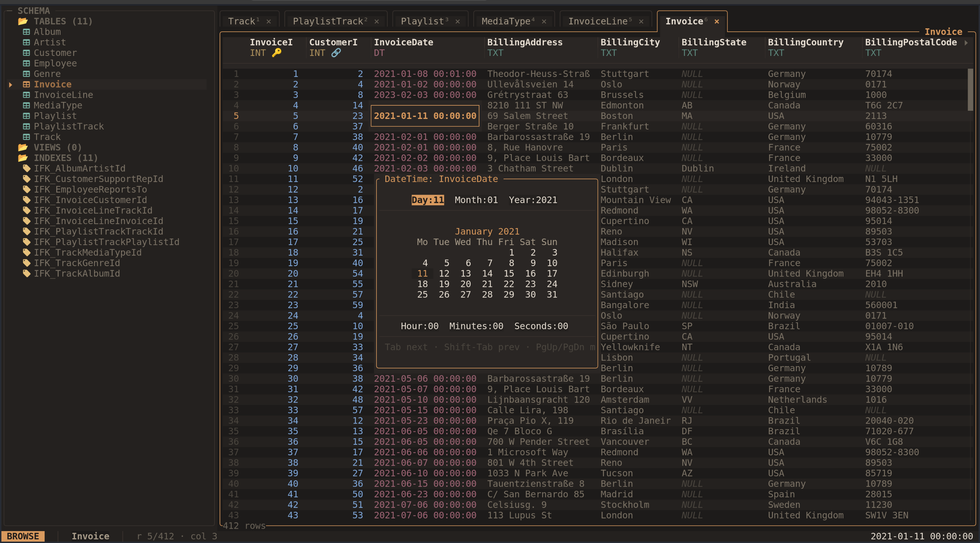Click the arrow beside the Invoice tree item
Image resolution: width=980 pixels, height=543 pixels.
click(11, 85)
